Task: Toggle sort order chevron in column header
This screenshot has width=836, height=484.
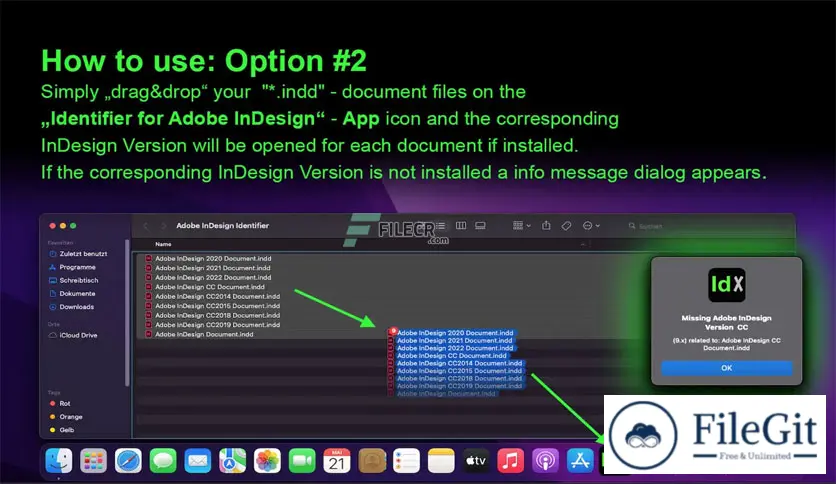Action: [x=583, y=244]
